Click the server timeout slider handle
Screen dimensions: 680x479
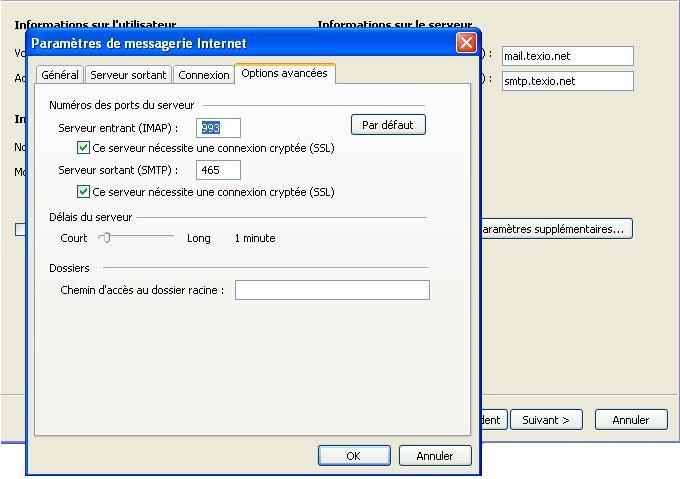point(105,238)
